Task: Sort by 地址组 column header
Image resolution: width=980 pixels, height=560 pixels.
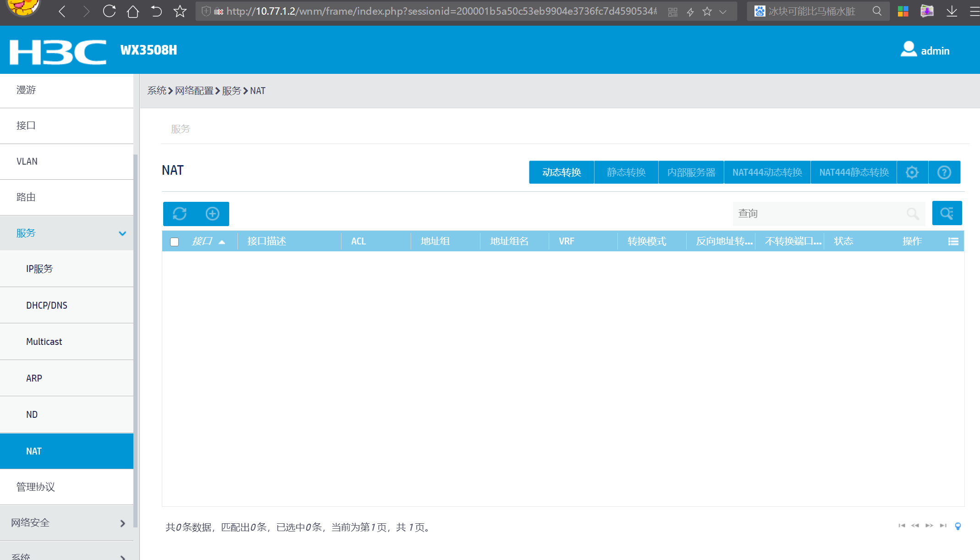Action: click(x=435, y=241)
